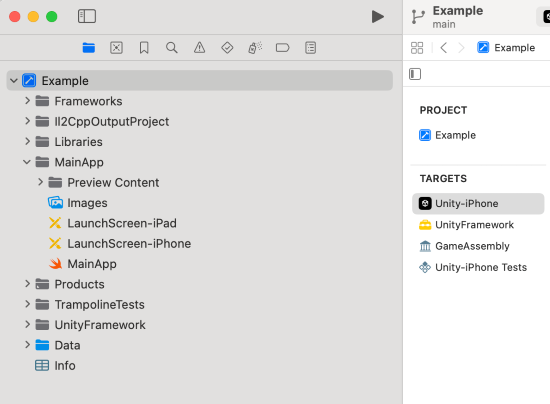The height and width of the screenshot is (404, 550).
Task: Close the window with red button
Action: pyautogui.click(x=14, y=16)
